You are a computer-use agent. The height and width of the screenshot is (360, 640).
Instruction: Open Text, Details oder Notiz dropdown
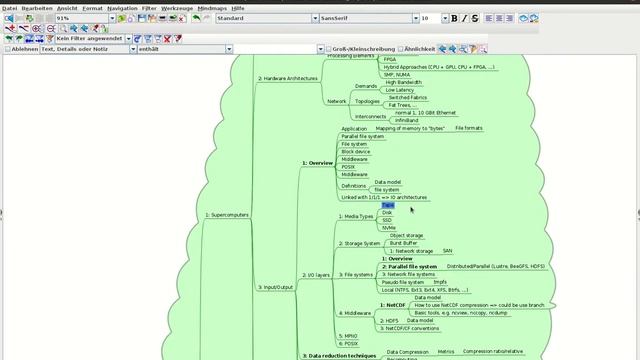coord(133,49)
